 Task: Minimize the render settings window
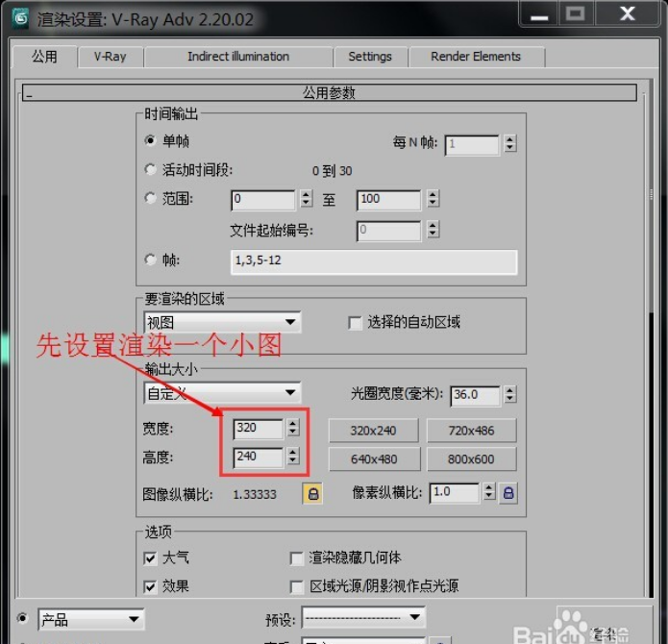[x=539, y=14]
